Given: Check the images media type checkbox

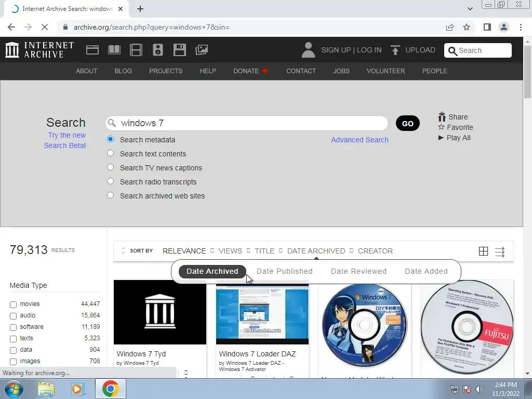Looking at the screenshot, I should (x=13, y=362).
